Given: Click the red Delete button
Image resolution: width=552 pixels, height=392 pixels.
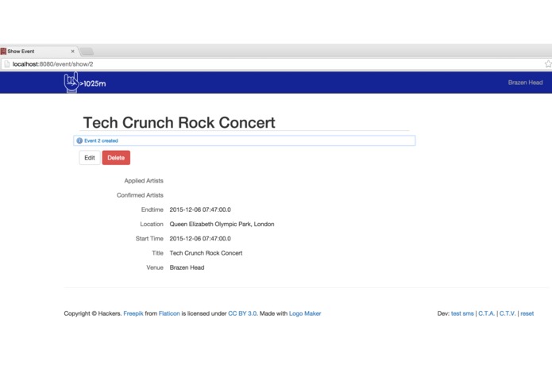Looking at the screenshot, I should pyautogui.click(x=116, y=158).
